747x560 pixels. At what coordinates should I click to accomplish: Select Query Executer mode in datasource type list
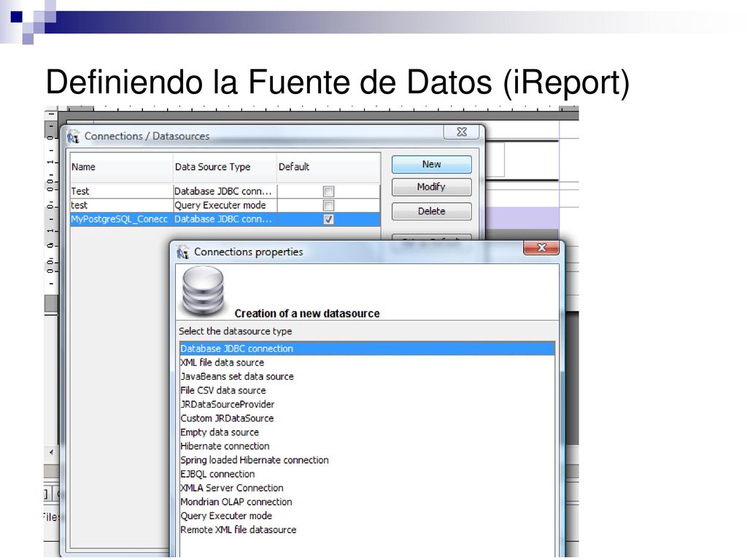368,516
